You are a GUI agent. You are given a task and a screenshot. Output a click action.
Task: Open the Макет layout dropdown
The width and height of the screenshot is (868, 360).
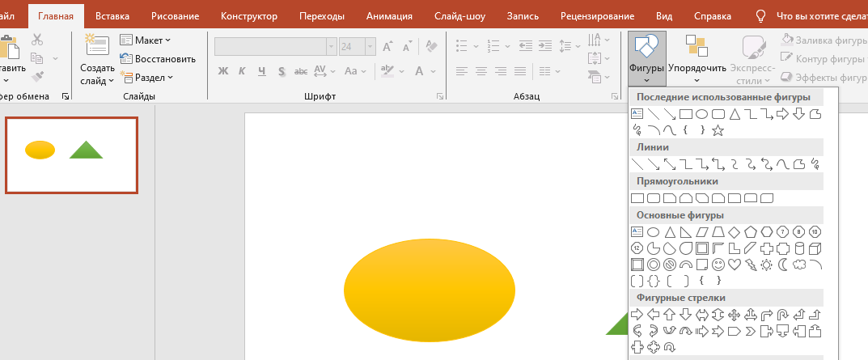[x=146, y=40]
